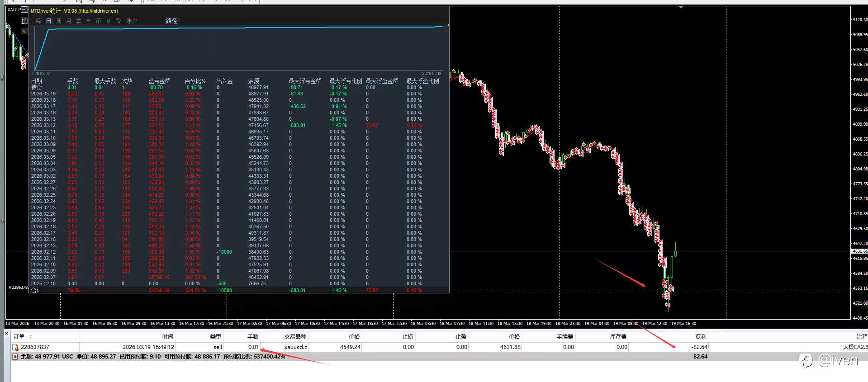This screenshot has height=382, width=868.
Task: Close the terminal panel with its X
Action: pos(6,334)
